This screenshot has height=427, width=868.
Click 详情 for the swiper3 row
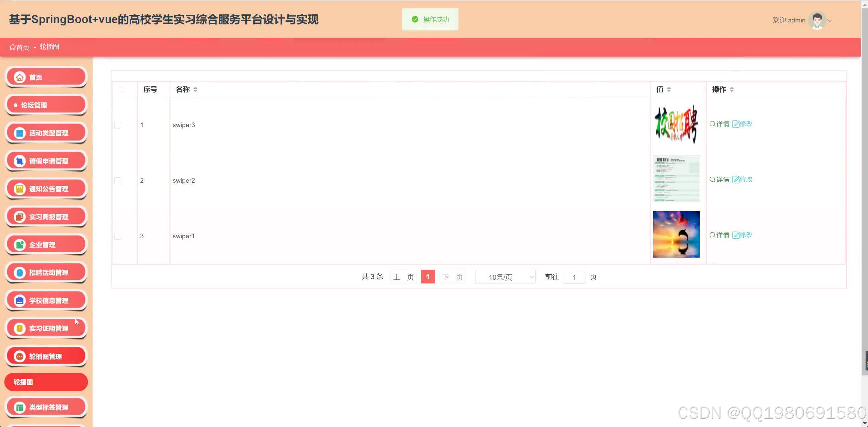click(719, 124)
